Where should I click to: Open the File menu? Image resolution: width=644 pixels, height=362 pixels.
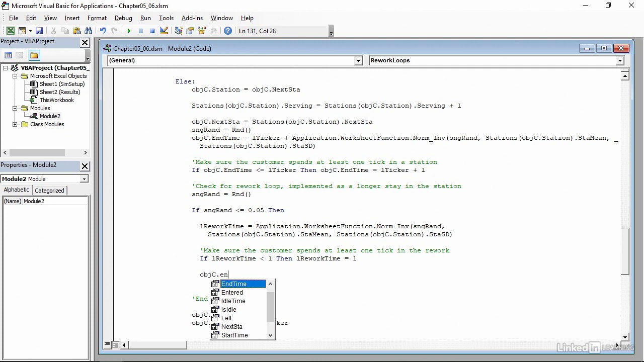click(14, 18)
